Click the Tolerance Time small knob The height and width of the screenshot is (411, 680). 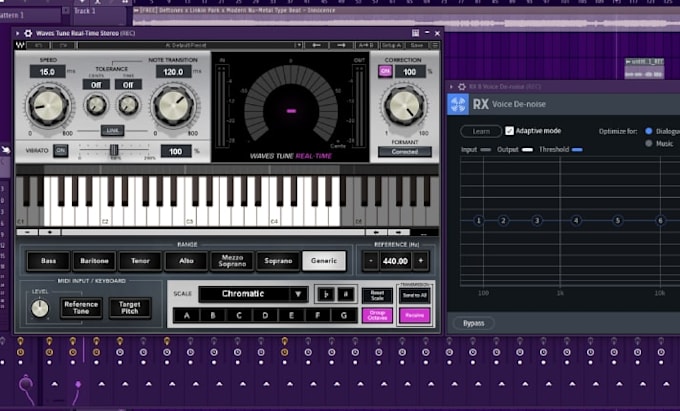point(128,105)
